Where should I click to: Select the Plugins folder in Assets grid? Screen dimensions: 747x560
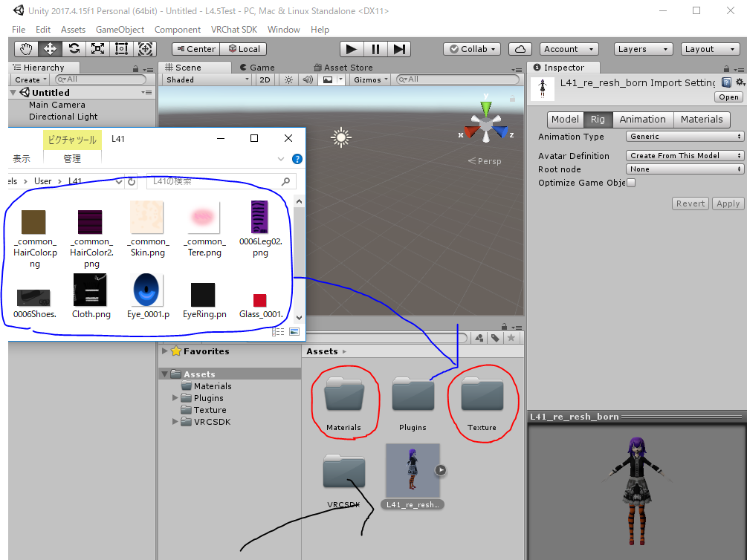pyautogui.click(x=413, y=404)
